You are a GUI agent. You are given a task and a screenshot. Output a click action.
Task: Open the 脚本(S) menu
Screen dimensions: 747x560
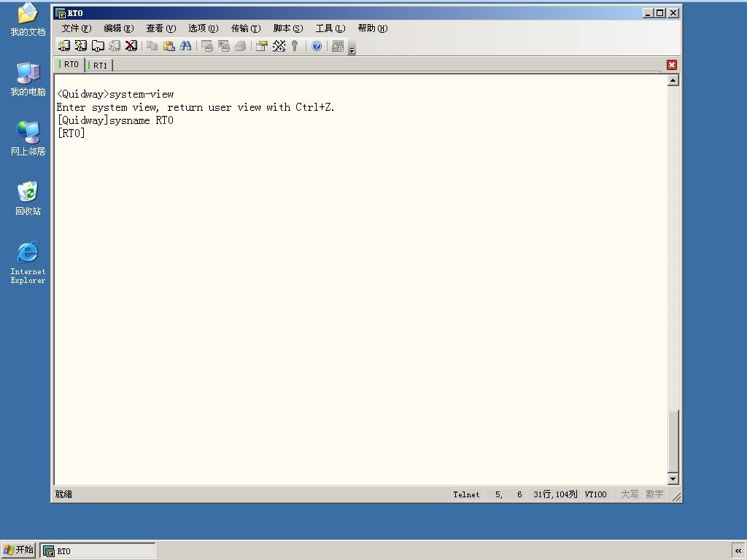tap(287, 28)
